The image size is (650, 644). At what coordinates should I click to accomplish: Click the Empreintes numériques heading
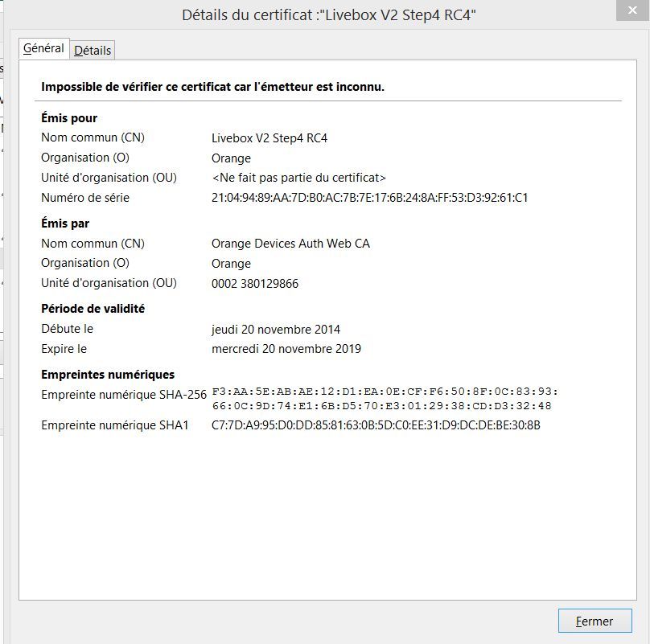click(x=108, y=375)
